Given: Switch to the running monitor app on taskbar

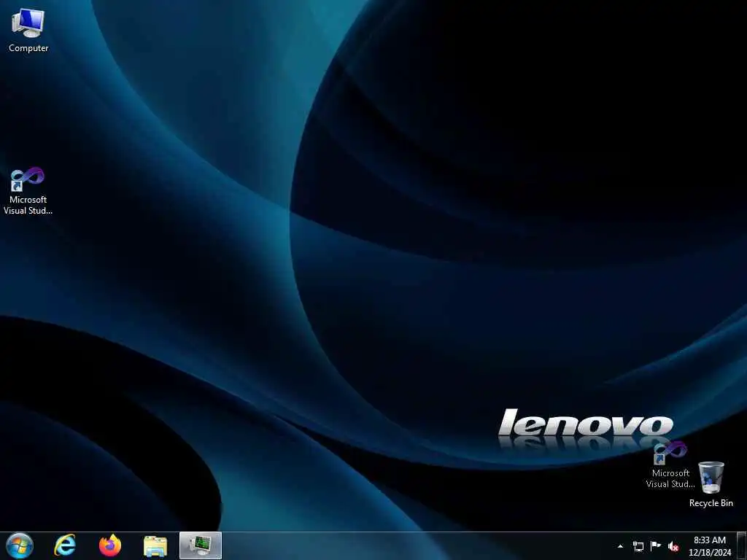Looking at the screenshot, I should tap(201, 545).
